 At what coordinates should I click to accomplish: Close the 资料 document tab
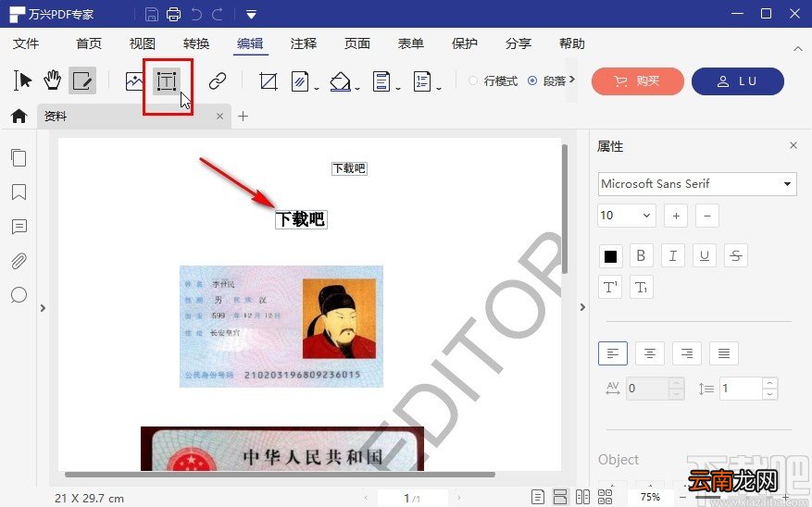coord(220,116)
